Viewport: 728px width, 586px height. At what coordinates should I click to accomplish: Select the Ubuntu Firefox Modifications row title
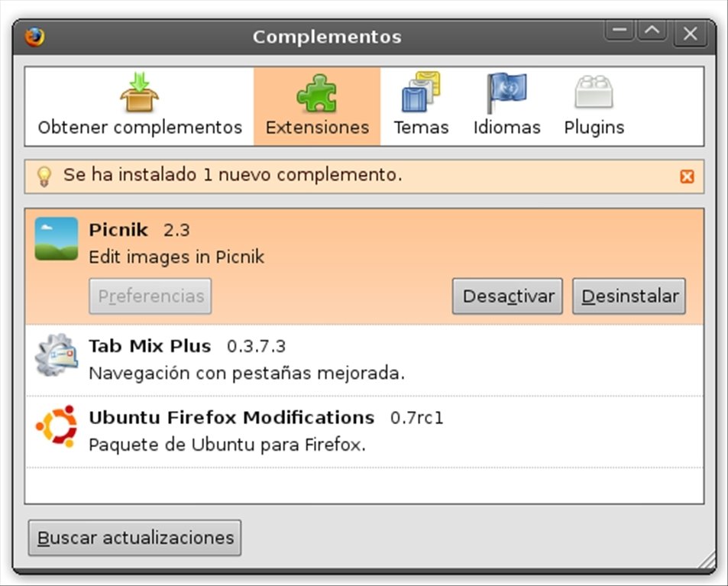coord(231,417)
